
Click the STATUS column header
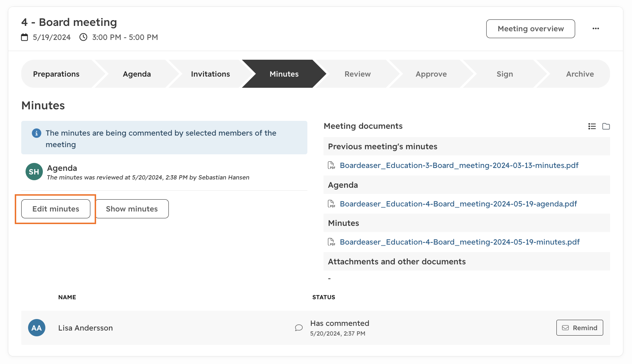(x=324, y=297)
